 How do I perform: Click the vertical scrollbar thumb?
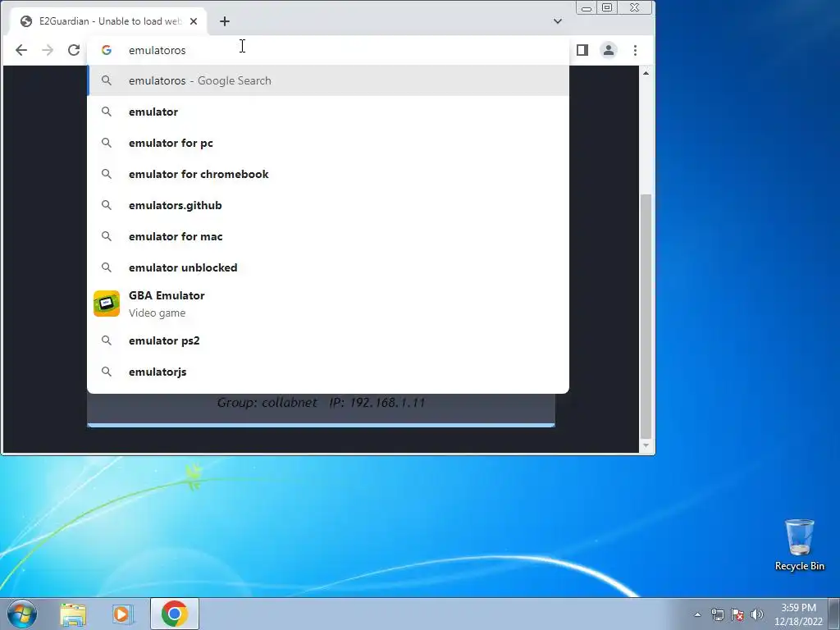[x=646, y=316]
